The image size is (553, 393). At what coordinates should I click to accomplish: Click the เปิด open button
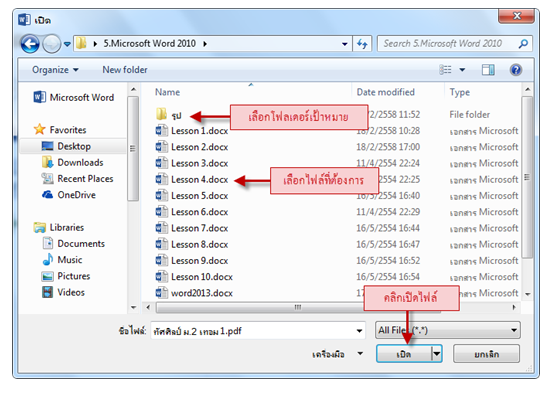[x=404, y=354]
